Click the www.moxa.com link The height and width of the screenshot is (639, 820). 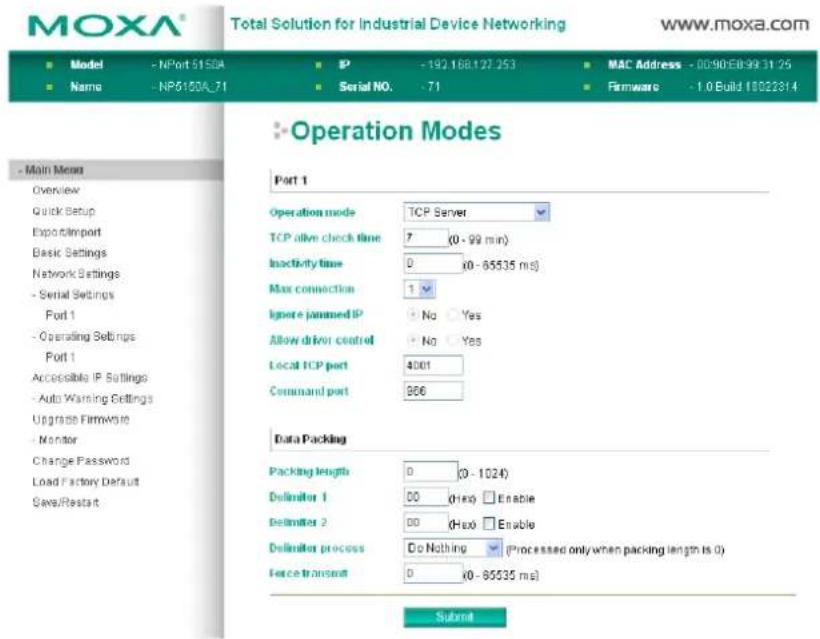click(x=734, y=24)
